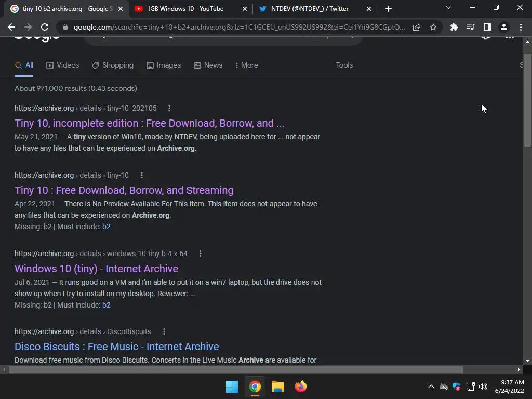
Task: Open Windows Security tray icon
Action: coord(456,387)
